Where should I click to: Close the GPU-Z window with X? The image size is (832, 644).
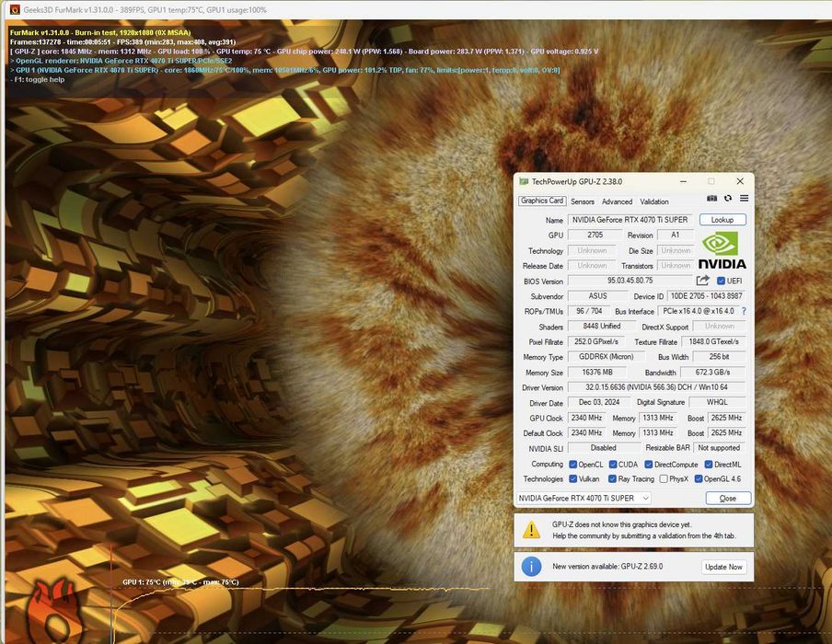pyautogui.click(x=740, y=181)
